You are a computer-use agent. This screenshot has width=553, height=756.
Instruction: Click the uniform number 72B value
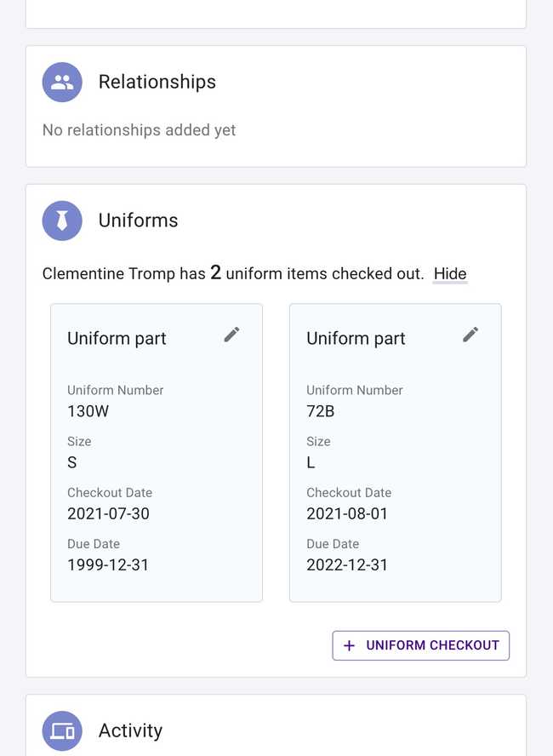click(x=320, y=411)
